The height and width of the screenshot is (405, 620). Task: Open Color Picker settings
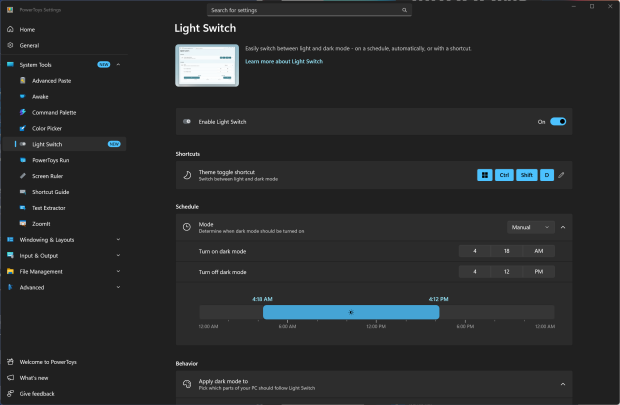(x=63, y=128)
